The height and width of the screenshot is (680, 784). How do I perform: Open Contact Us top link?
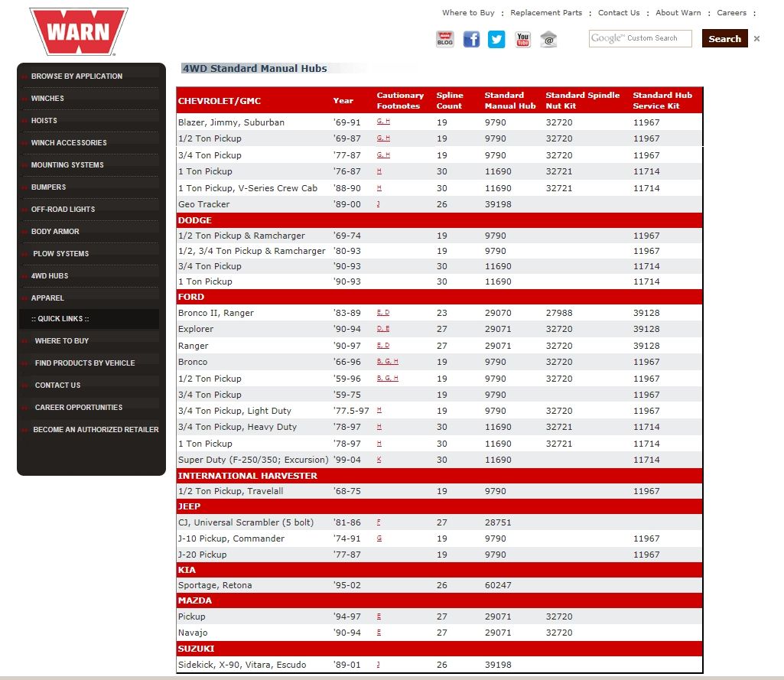coord(619,12)
